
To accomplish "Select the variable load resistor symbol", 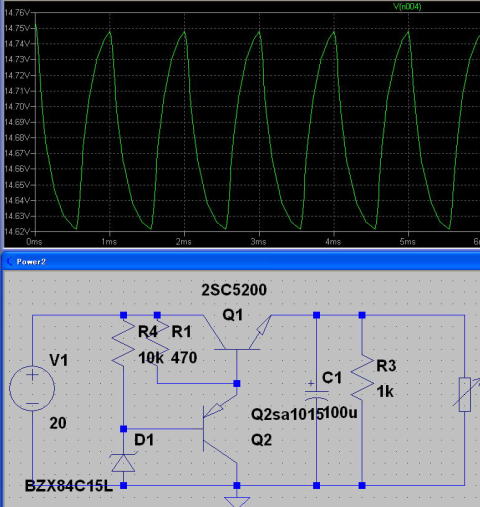I will tap(466, 394).
